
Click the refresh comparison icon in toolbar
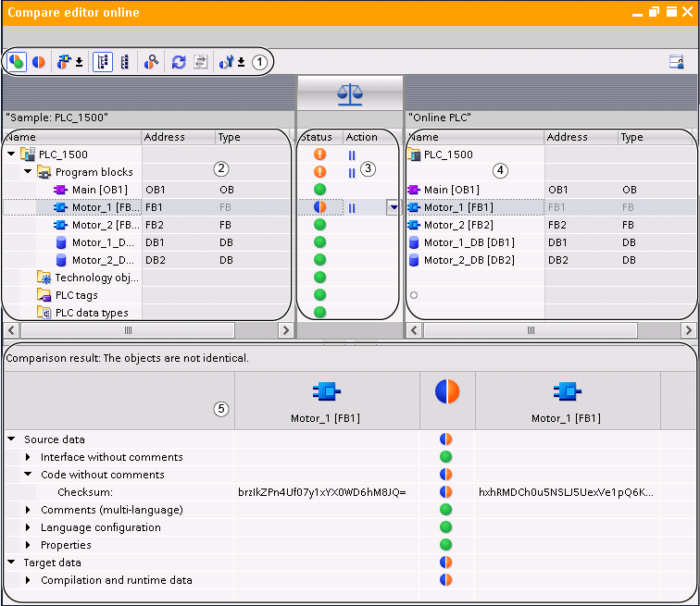(179, 62)
